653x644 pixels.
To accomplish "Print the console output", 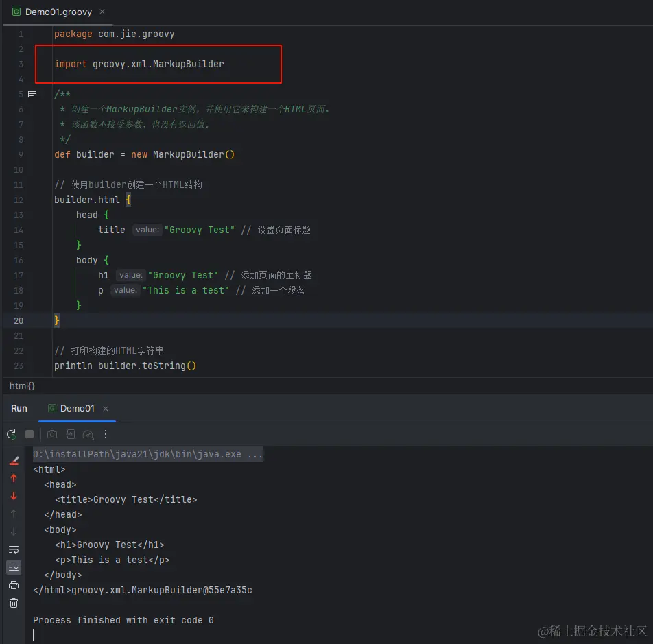I will pyautogui.click(x=14, y=585).
